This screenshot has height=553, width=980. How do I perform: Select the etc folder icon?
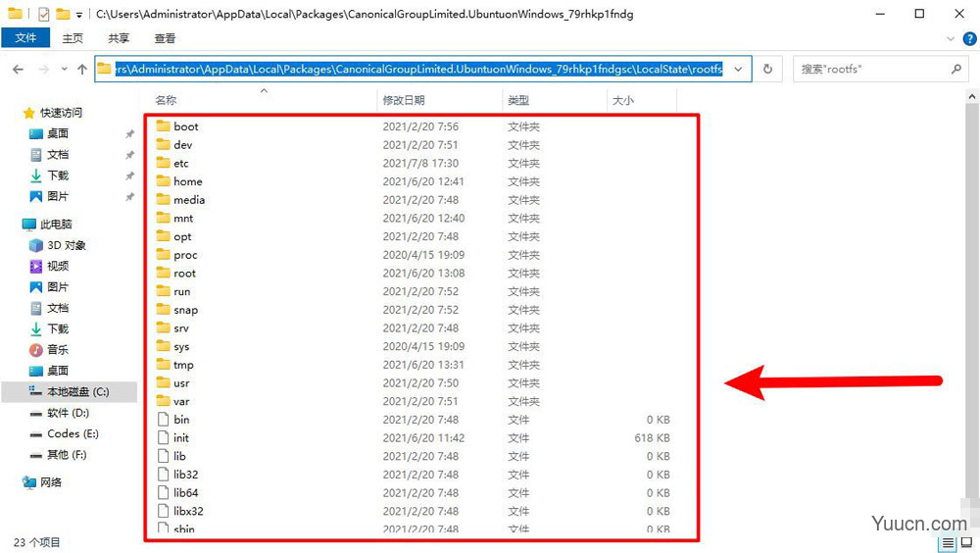pos(163,163)
